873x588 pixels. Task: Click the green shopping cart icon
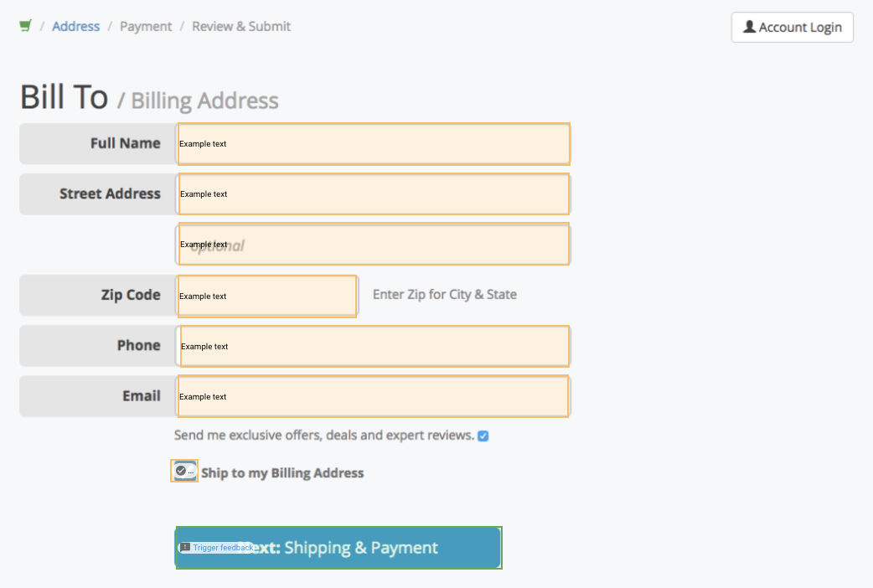26,26
